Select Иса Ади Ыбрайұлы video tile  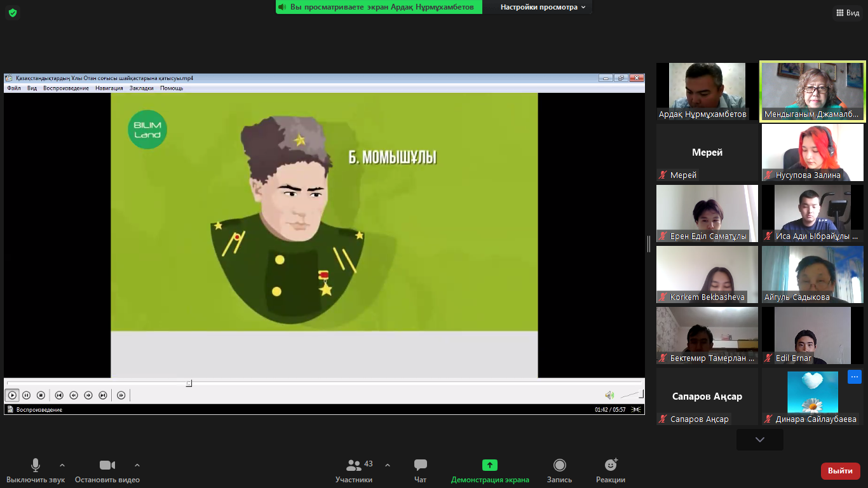813,213
